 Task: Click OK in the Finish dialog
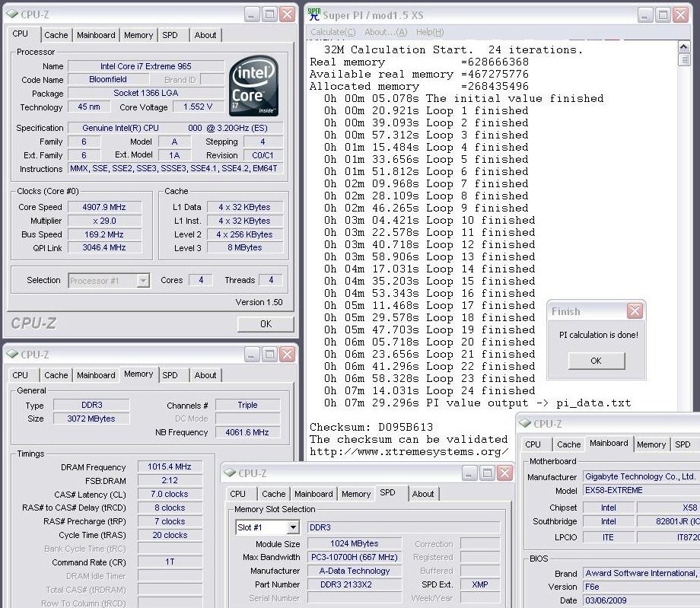(x=597, y=361)
